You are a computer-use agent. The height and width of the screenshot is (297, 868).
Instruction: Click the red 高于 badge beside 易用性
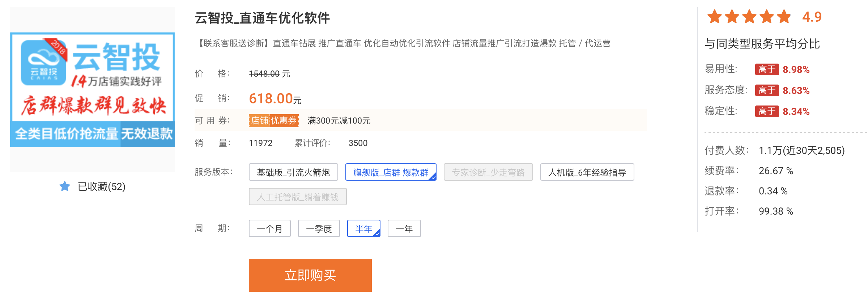point(767,69)
